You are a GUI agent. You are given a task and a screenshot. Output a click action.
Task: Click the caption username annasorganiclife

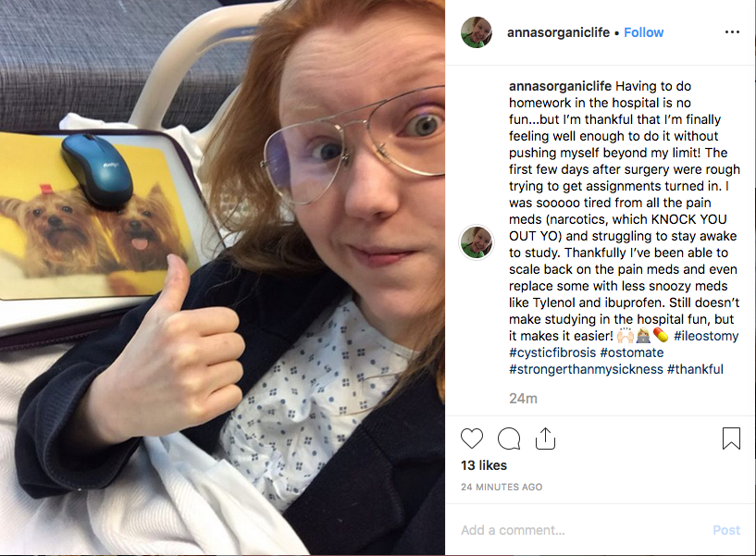click(560, 86)
